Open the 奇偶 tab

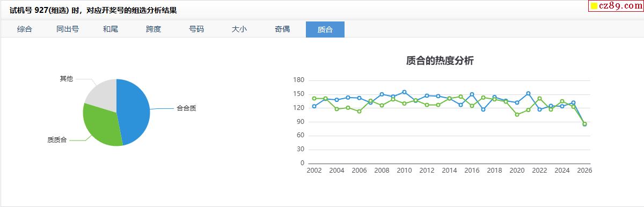point(282,29)
